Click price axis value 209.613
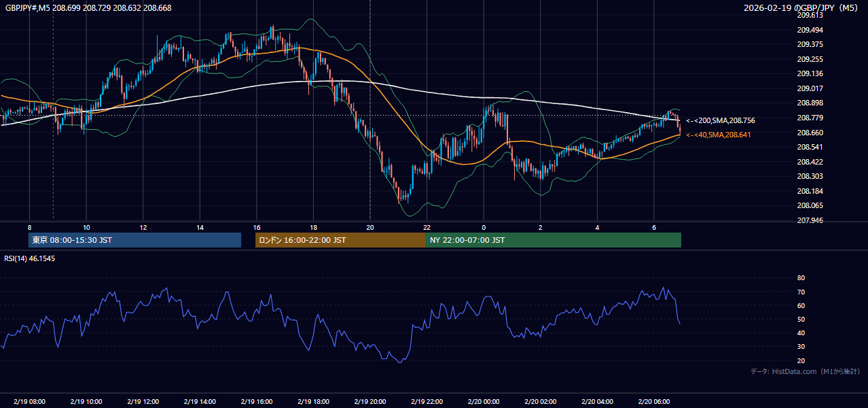This screenshot has width=868, height=408. click(810, 15)
